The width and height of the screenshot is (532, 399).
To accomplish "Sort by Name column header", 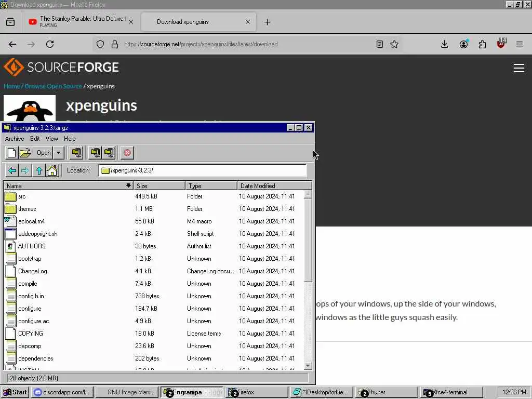I will click(68, 185).
